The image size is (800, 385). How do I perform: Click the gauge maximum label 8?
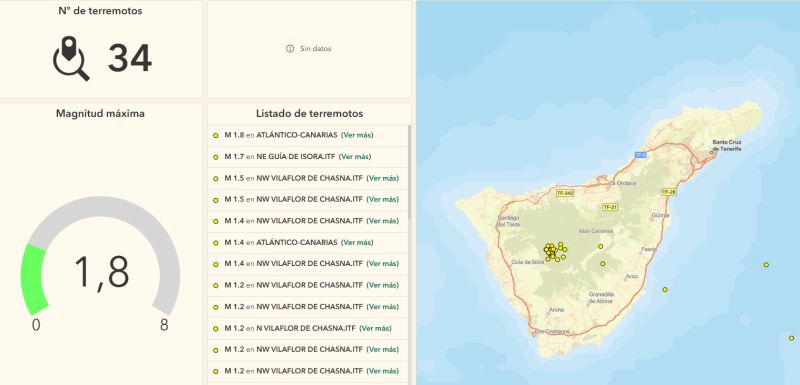(x=164, y=325)
